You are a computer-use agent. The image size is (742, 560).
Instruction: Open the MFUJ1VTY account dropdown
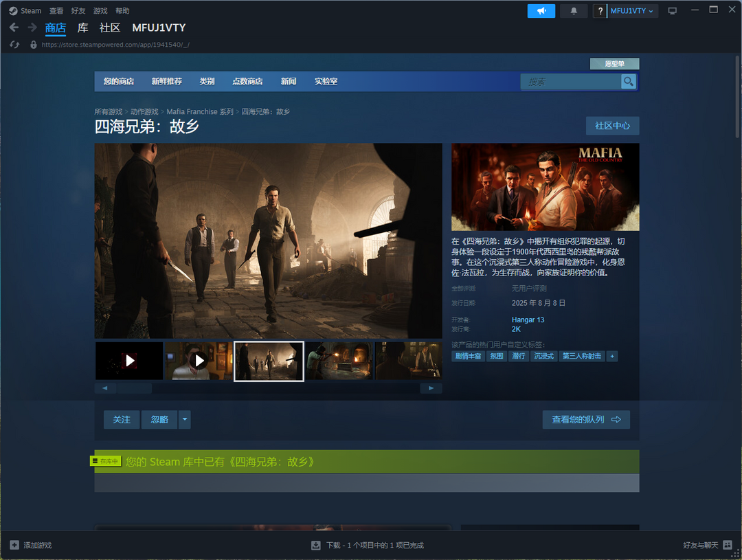click(x=632, y=11)
